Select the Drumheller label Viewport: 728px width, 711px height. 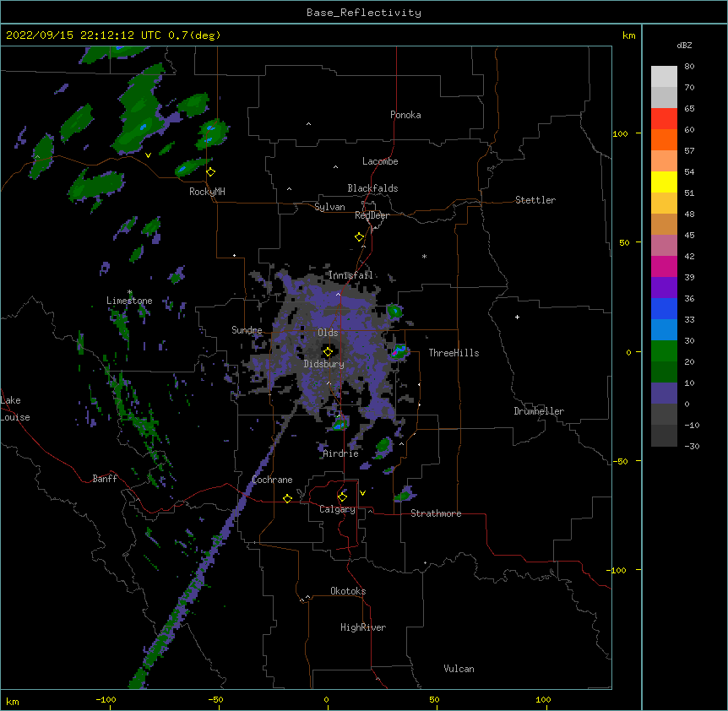click(539, 411)
